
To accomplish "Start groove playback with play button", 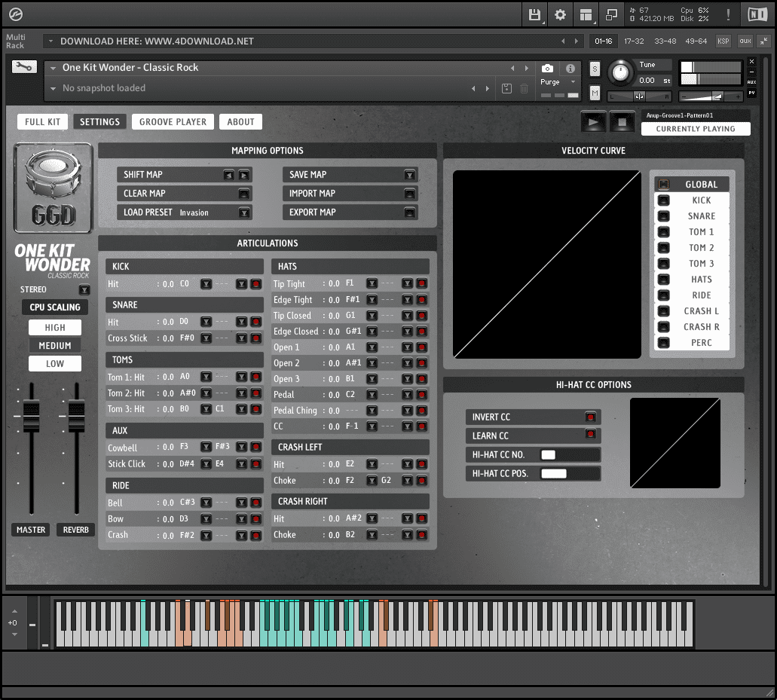I will coord(593,122).
